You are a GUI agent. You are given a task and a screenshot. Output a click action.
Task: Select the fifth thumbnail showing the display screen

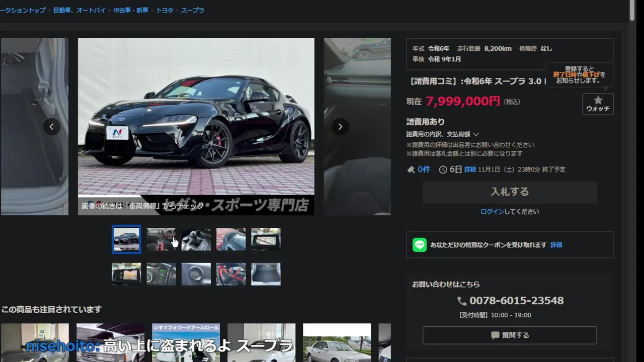click(266, 239)
